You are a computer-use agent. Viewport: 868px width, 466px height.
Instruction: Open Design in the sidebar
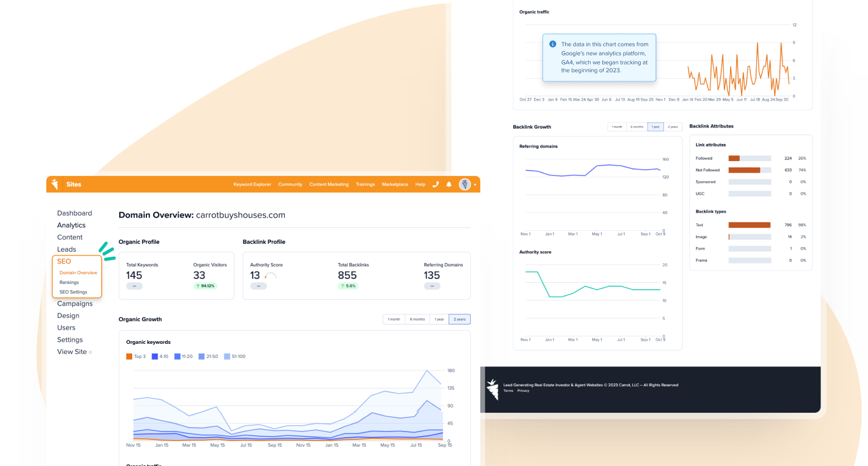68,316
